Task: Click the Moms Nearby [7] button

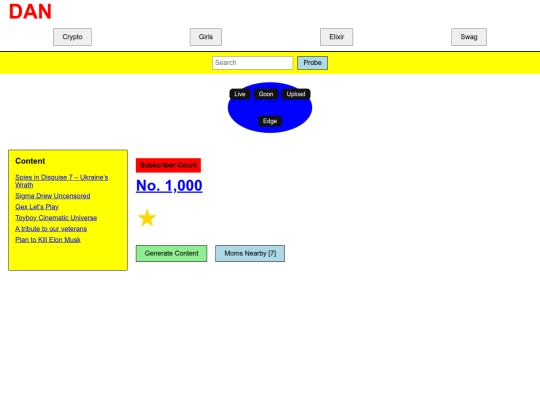Action: (x=250, y=253)
